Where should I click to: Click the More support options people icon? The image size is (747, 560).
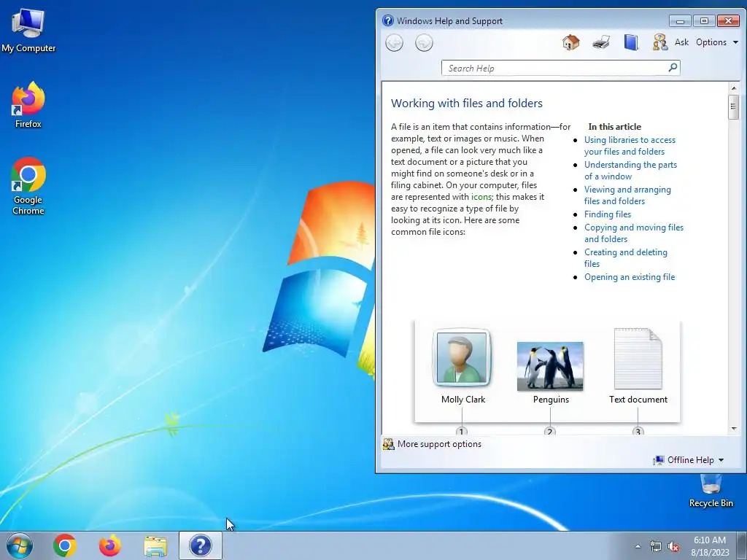point(389,444)
